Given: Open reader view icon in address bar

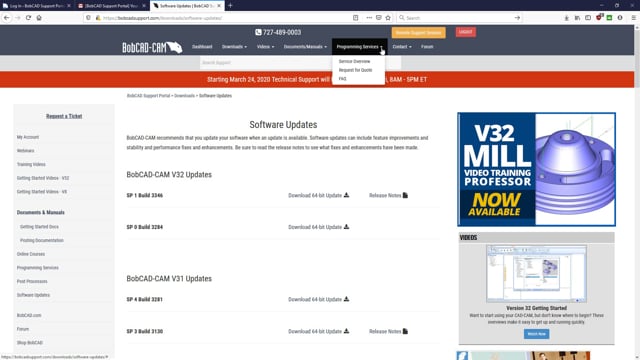Looking at the screenshot, I should (x=356, y=18).
